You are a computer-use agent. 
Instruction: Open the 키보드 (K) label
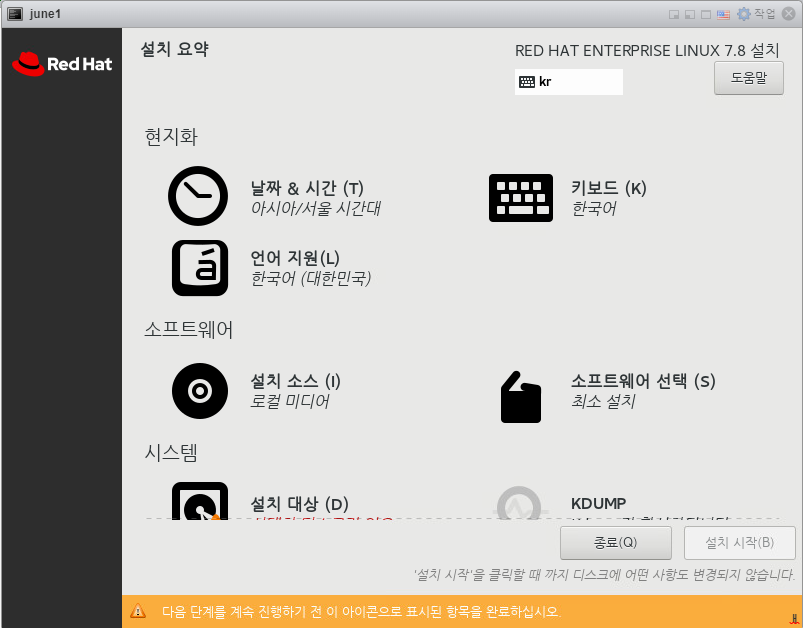[x=608, y=188]
